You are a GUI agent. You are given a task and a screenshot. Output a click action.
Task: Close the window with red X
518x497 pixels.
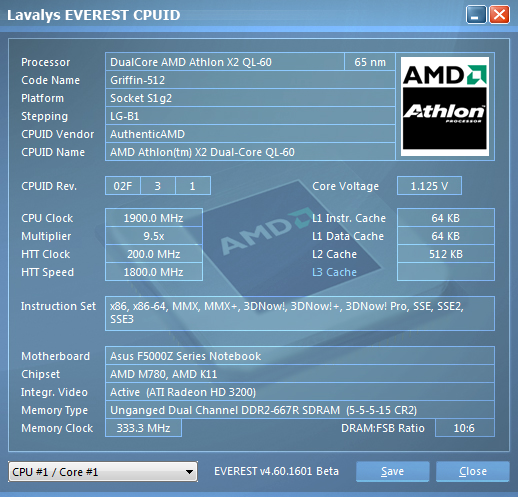tap(499, 15)
